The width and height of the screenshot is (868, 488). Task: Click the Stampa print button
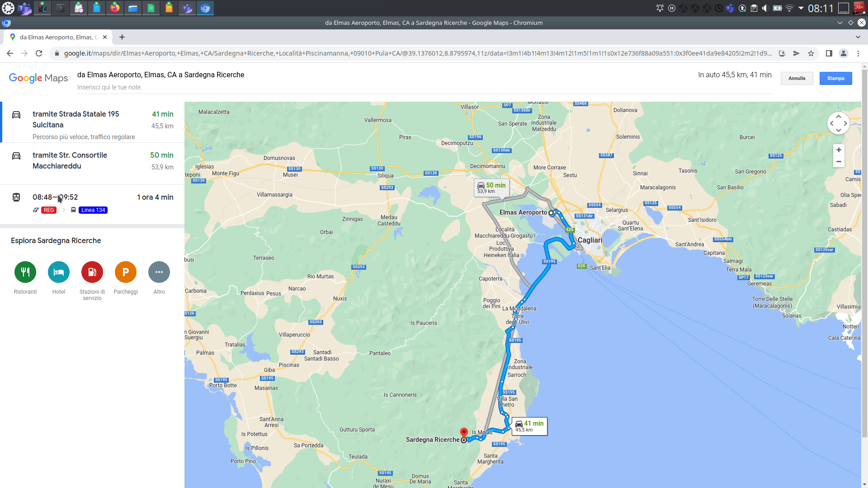(x=836, y=78)
